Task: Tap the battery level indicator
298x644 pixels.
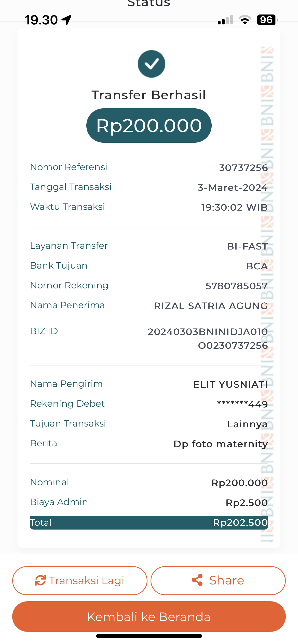Action: (x=267, y=20)
